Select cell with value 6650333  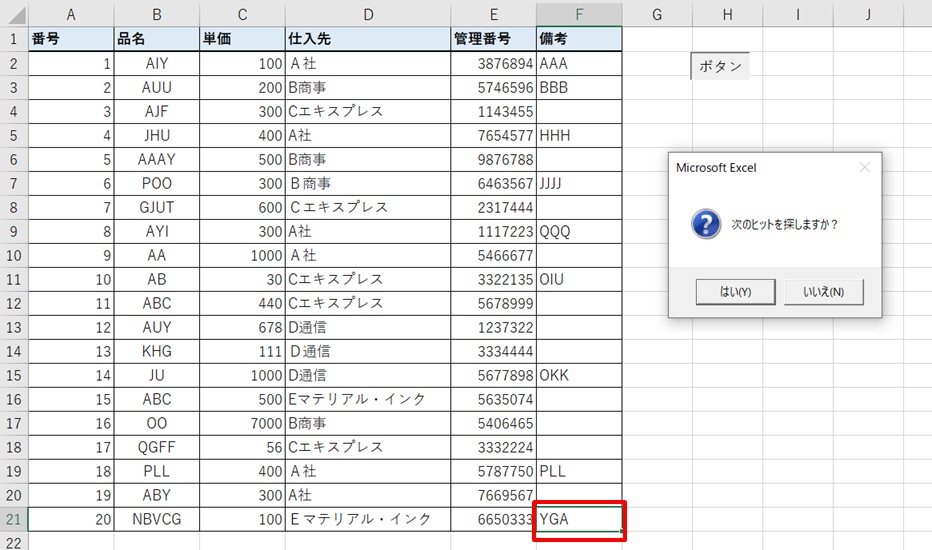pyautogui.click(x=493, y=519)
